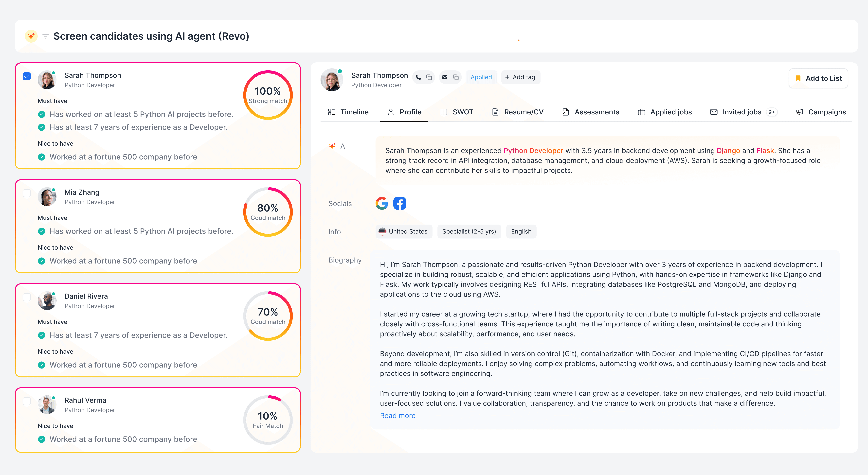Screen dimensions: 868x475
Task: Click the United States info chip
Action: coord(404,231)
